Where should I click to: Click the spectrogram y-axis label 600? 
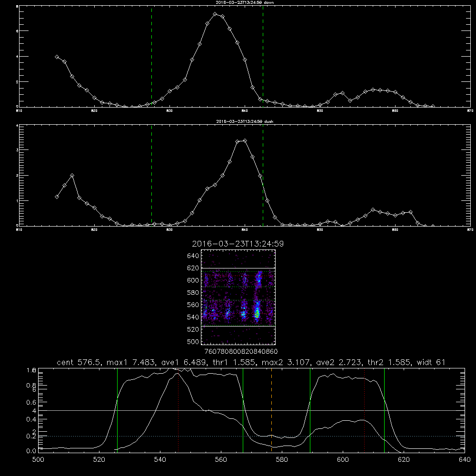coord(193,280)
